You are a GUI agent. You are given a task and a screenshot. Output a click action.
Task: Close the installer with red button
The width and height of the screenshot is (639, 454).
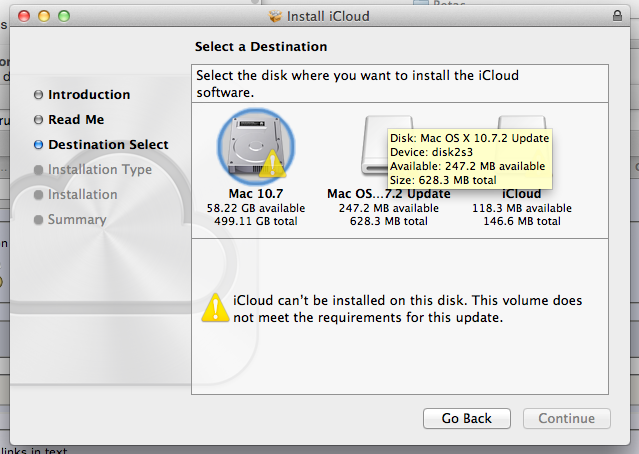pyautogui.click(x=24, y=16)
